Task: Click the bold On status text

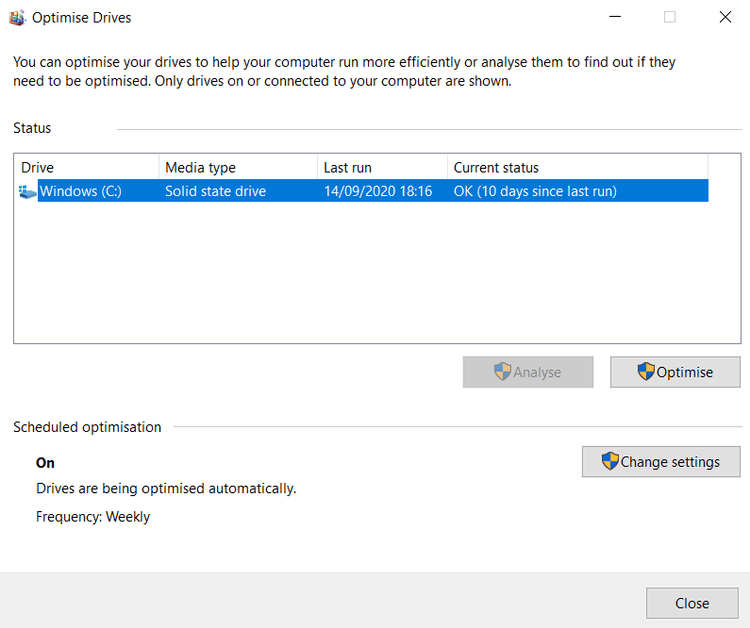Action: (x=45, y=463)
